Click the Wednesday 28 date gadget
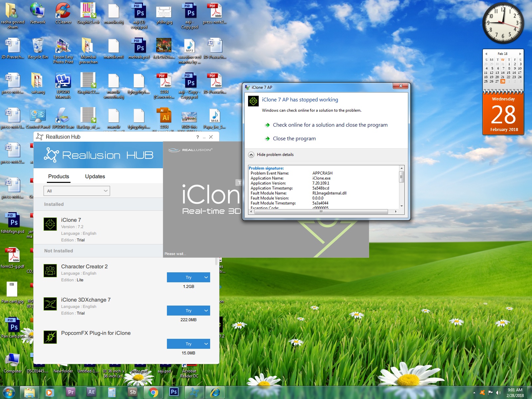 503,113
